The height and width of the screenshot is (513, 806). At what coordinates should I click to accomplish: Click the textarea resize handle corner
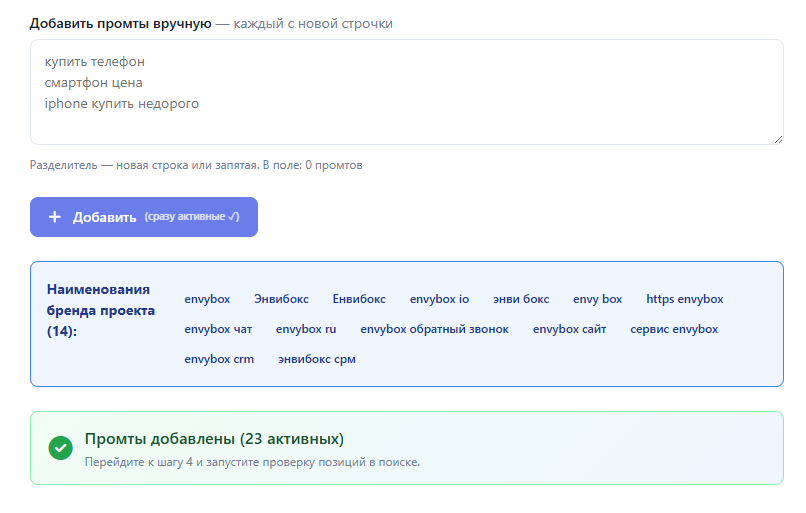778,139
